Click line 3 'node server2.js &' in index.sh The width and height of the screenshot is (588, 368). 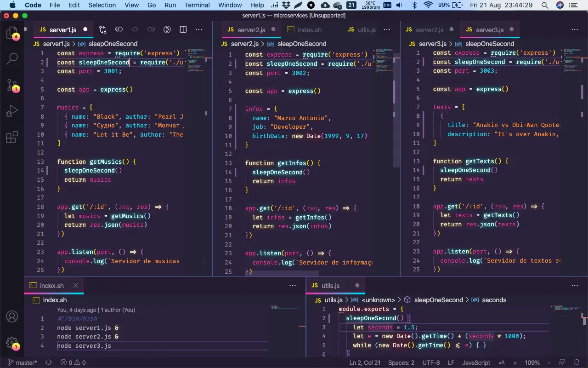point(88,337)
